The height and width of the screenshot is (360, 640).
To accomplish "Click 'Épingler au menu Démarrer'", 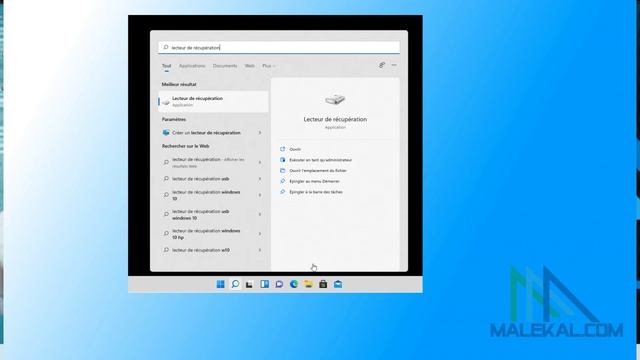I will pyautogui.click(x=314, y=181).
